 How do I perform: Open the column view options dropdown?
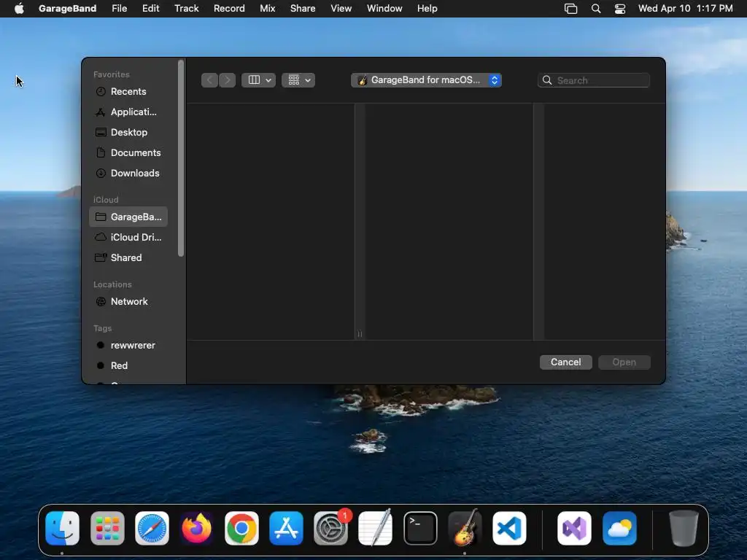pos(259,80)
